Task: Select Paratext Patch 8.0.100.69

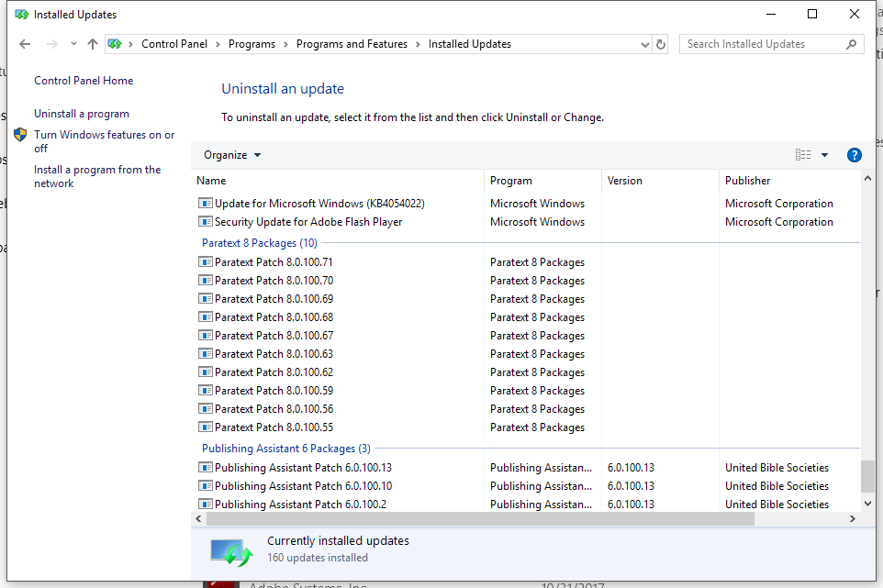Action: (x=274, y=299)
